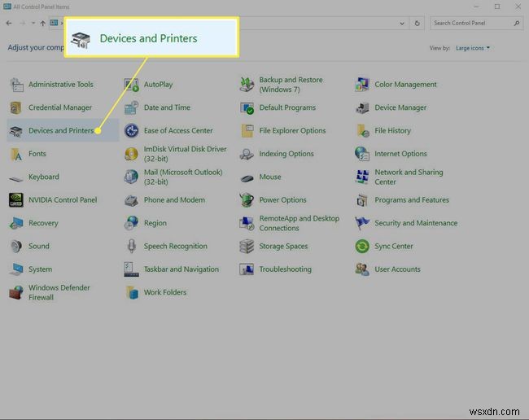Click the Indexing Options icon
Viewport: 529px width, 420px height.
point(247,154)
